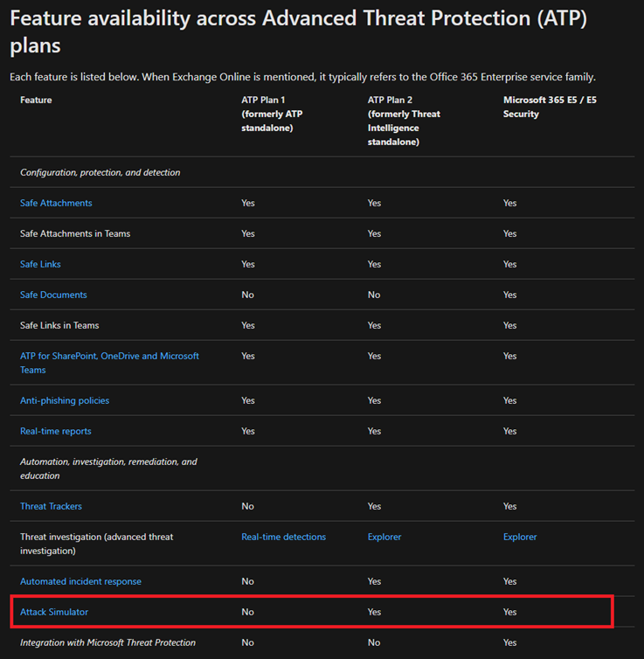This screenshot has width=644, height=659.
Task: Select 'Threat investigation (advanced threat investigation)' row label
Action: click(x=97, y=544)
